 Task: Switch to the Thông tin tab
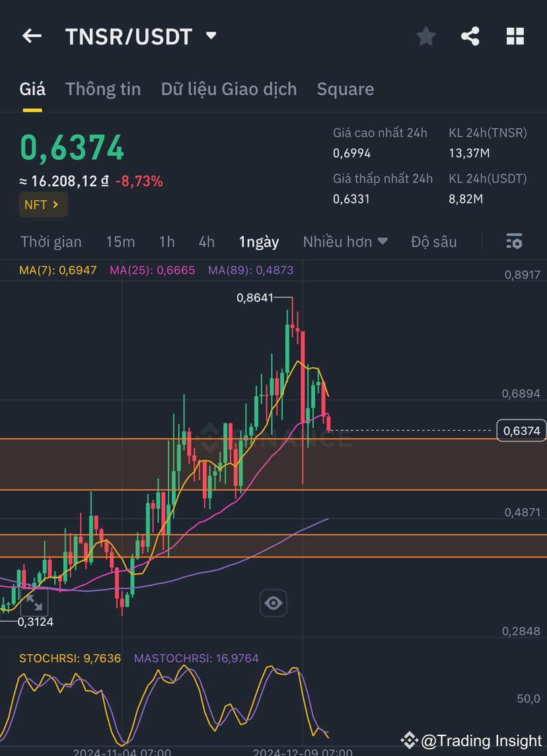(103, 89)
